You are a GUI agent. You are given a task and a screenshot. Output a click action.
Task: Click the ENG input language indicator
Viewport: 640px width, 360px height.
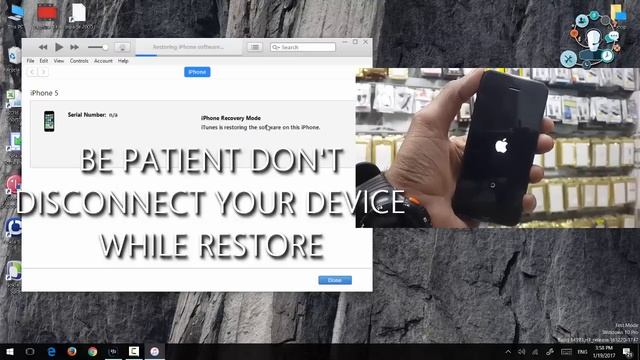582,352
